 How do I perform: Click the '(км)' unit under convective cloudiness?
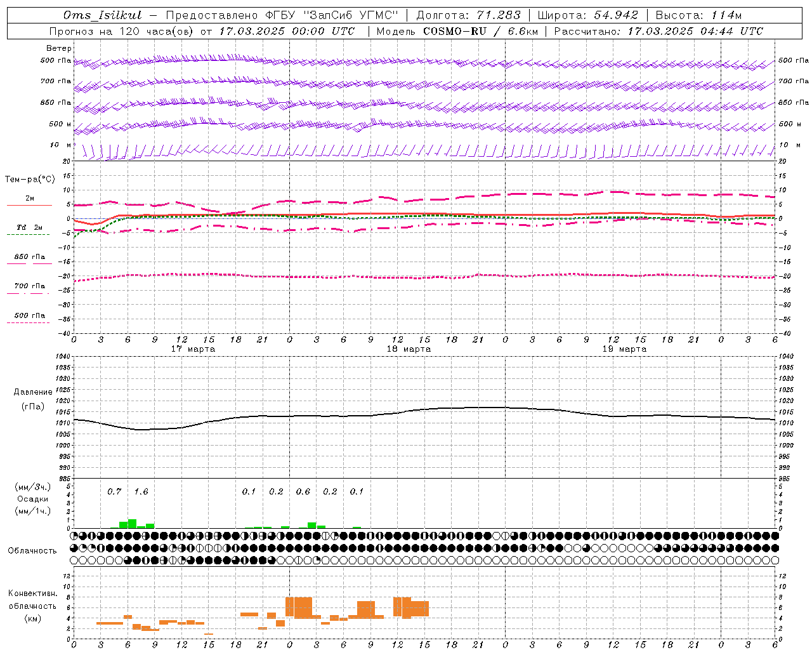pos(32,619)
